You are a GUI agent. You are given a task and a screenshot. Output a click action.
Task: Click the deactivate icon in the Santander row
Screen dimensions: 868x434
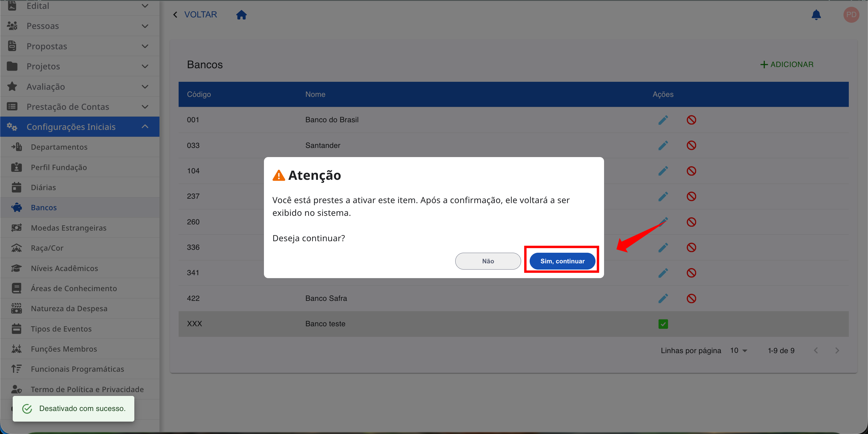click(x=691, y=146)
